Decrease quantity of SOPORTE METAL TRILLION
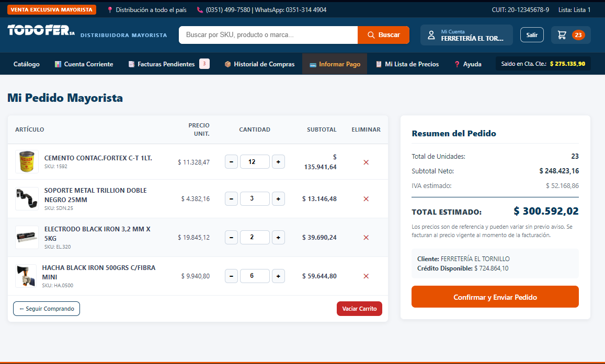Viewport: 605px width, 364px height. tap(231, 199)
